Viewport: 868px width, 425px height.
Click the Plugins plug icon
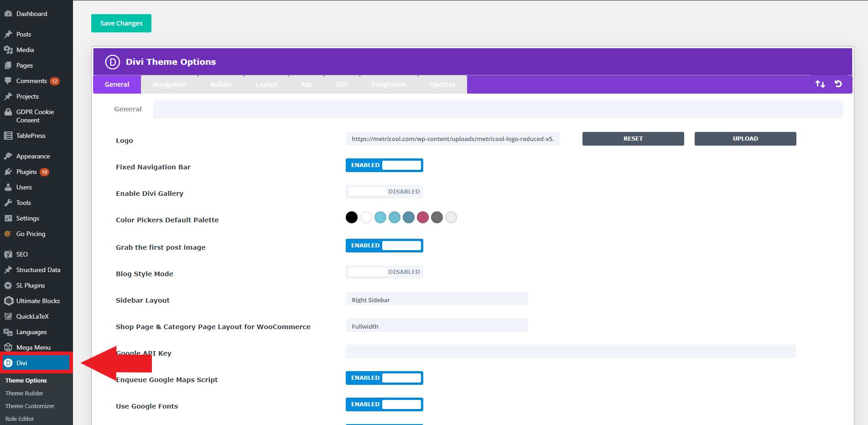8,172
